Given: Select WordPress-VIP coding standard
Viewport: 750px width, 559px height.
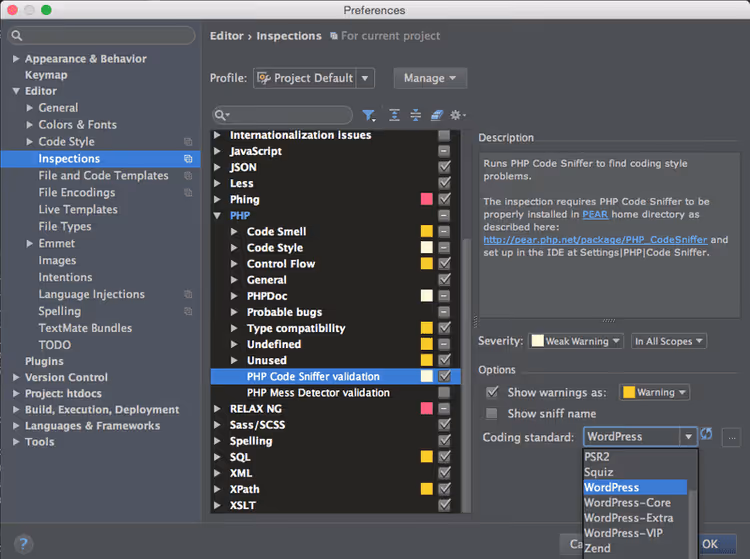Looking at the screenshot, I should 635,533.
